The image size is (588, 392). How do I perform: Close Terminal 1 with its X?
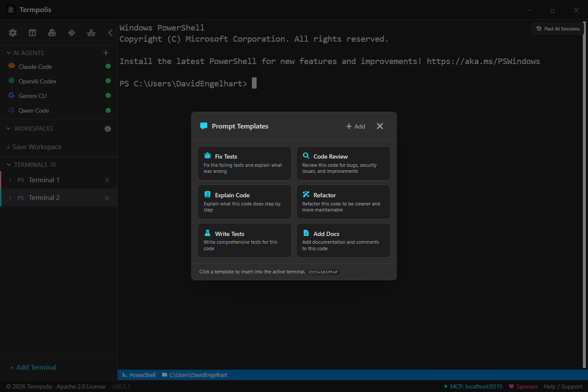(x=107, y=180)
